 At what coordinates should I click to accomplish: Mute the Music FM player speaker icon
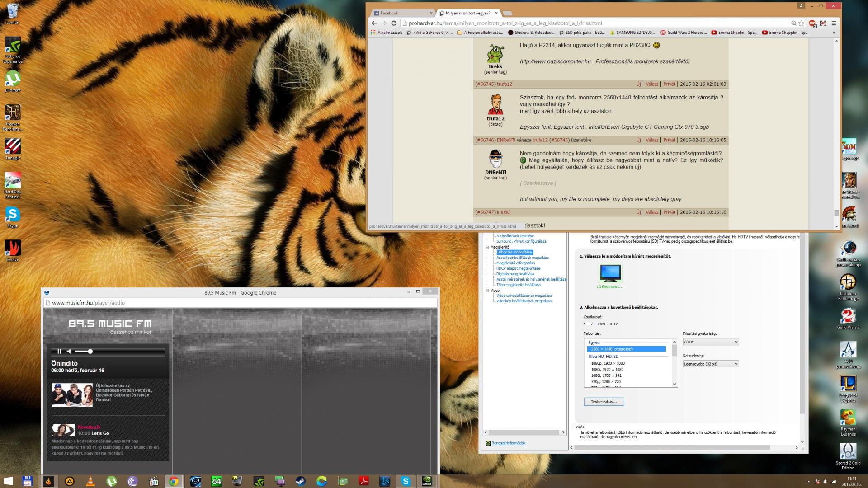pyautogui.click(x=69, y=351)
